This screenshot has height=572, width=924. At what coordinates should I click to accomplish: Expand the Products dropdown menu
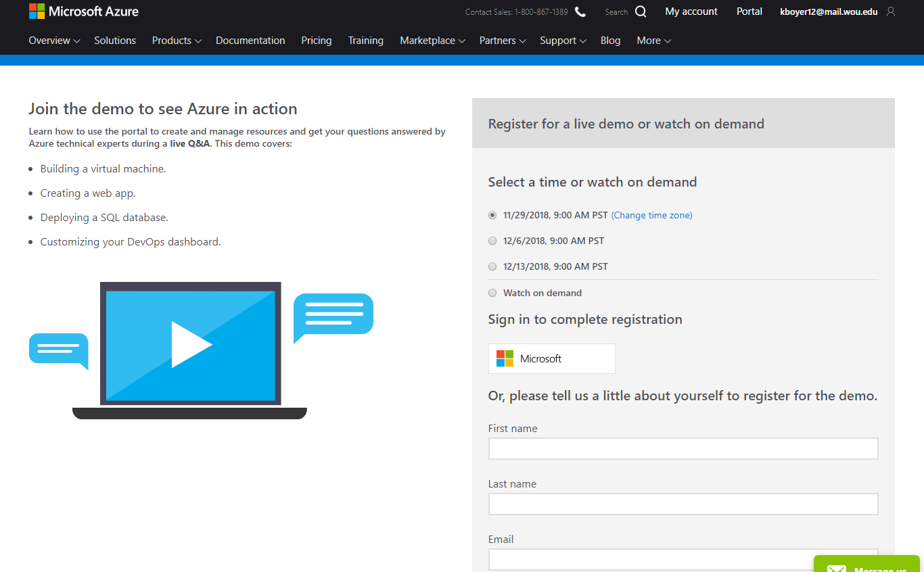click(x=177, y=41)
